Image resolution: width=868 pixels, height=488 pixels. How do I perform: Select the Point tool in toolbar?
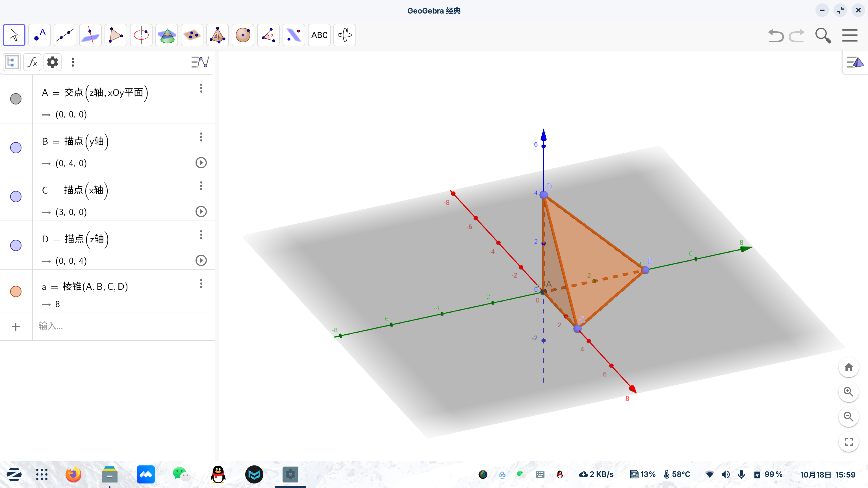tap(40, 35)
